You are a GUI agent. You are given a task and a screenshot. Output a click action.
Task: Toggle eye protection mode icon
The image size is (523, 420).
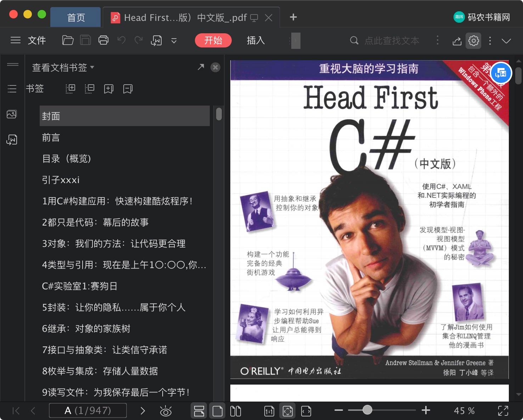(165, 411)
